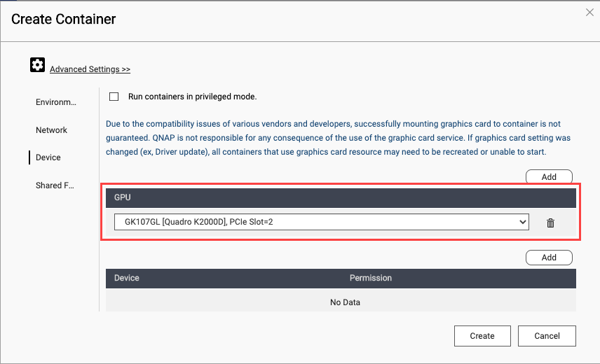Close the Create Container dialog

pyautogui.click(x=589, y=12)
